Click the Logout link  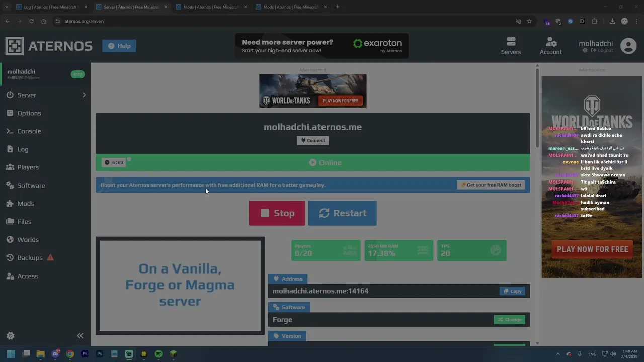pos(602,51)
